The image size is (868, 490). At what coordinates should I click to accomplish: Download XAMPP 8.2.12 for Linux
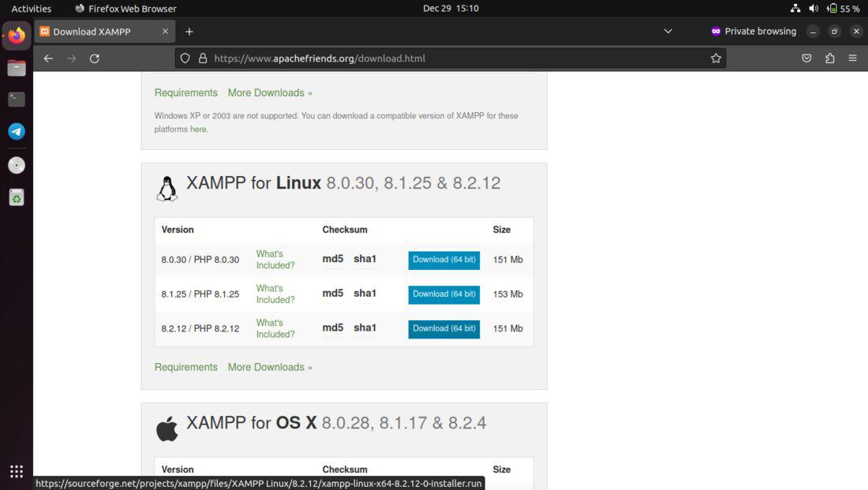tap(444, 328)
